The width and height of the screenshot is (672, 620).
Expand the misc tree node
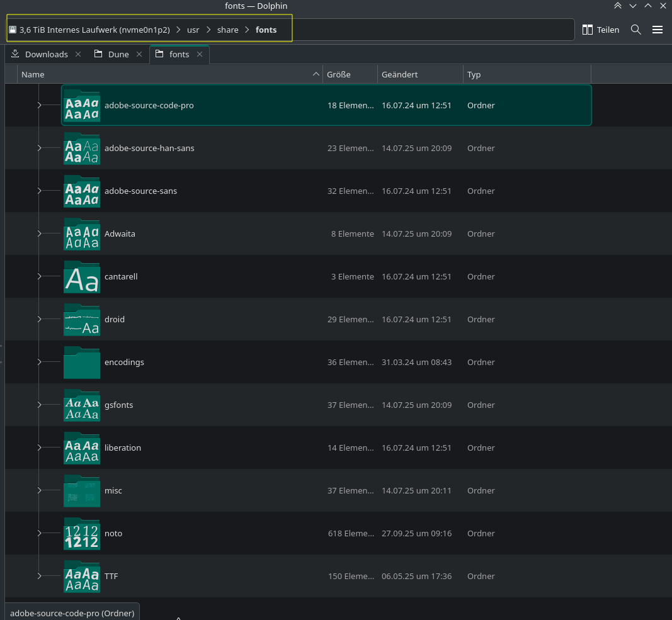point(40,490)
